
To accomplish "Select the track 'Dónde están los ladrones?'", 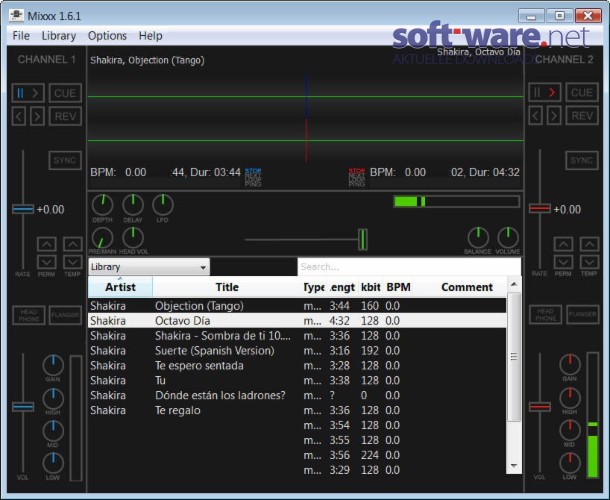I will click(297, 395).
